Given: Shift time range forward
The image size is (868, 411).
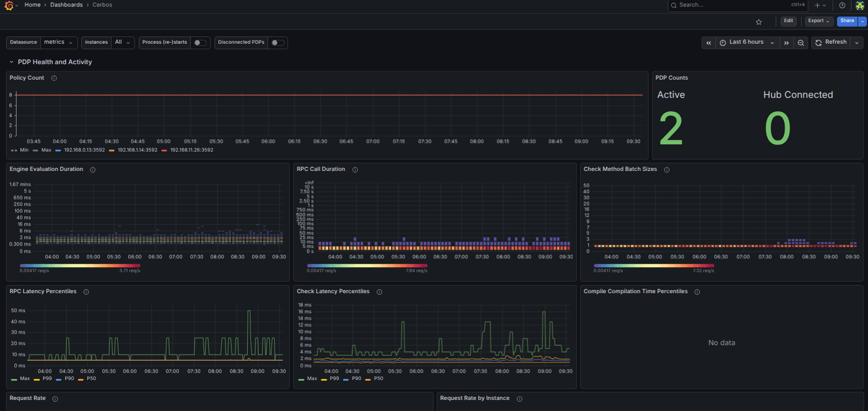Looking at the screenshot, I should [x=786, y=43].
